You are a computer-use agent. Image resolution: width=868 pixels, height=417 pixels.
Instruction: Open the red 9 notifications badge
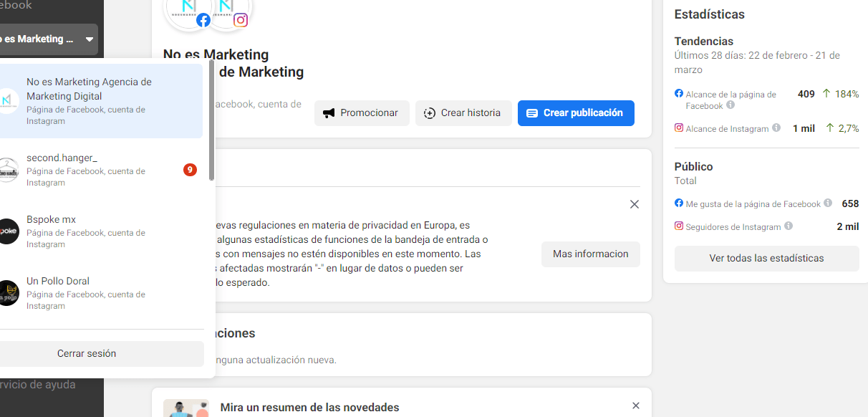[x=190, y=170]
